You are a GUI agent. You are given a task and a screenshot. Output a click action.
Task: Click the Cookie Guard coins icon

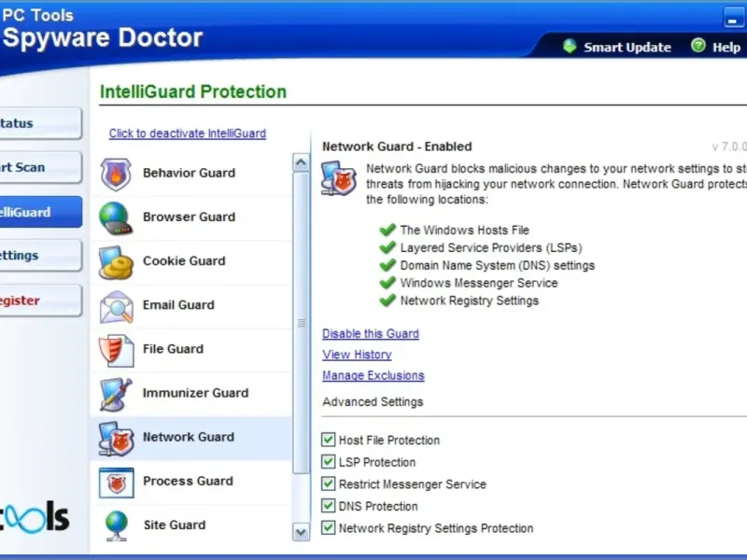click(x=116, y=262)
